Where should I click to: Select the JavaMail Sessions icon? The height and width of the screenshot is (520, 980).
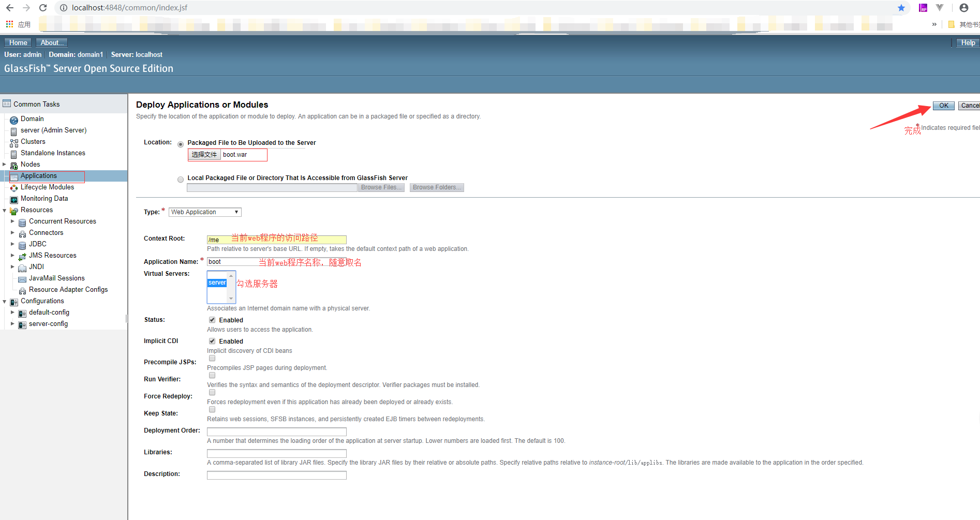coord(22,278)
